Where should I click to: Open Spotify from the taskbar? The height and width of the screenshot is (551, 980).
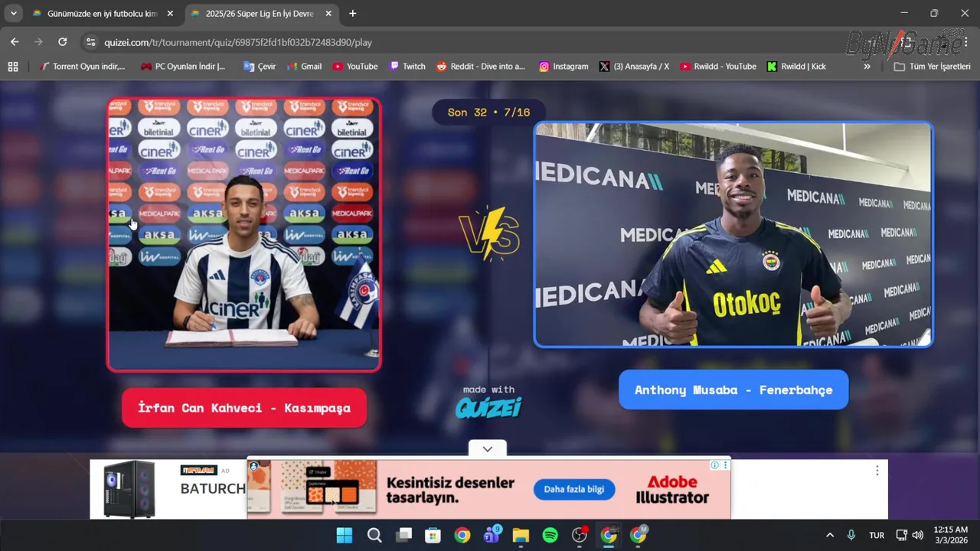tap(550, 535)
